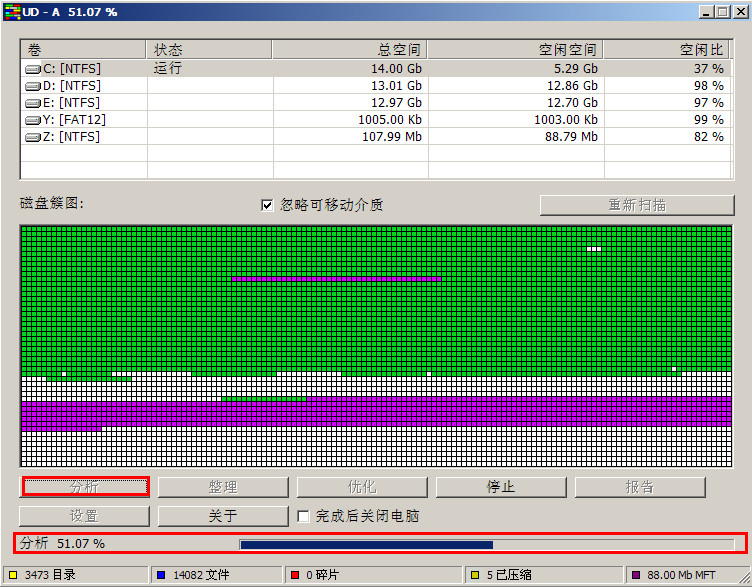
Task: Click the blue 文件 legend square
Action: click(x=161, y=575)
